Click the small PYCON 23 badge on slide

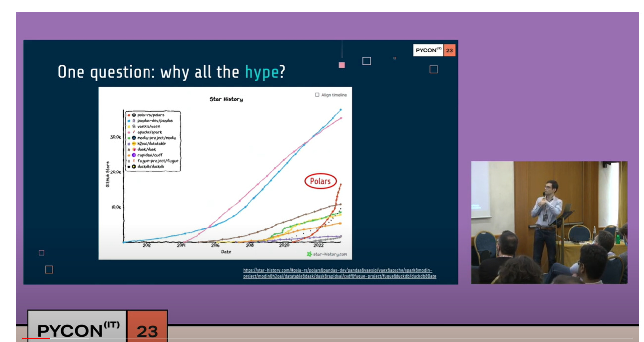435,50
